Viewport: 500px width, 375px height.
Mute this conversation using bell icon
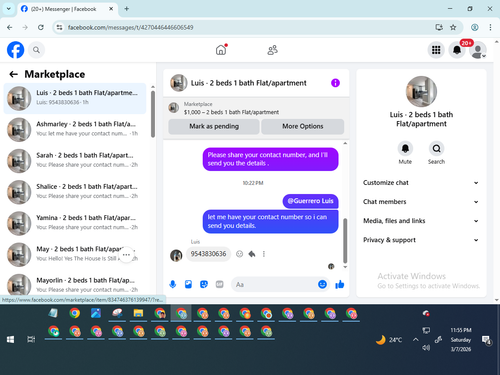coord(405,148)
